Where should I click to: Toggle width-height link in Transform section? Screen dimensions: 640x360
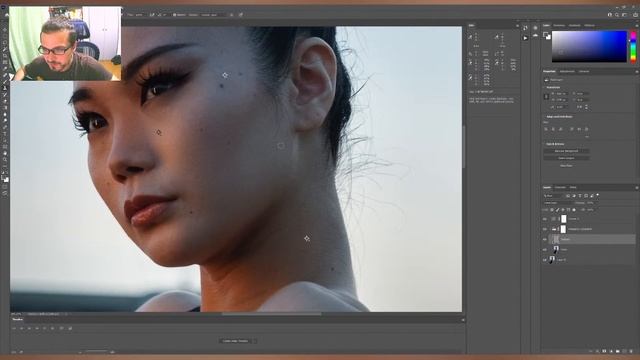[546, 97]
